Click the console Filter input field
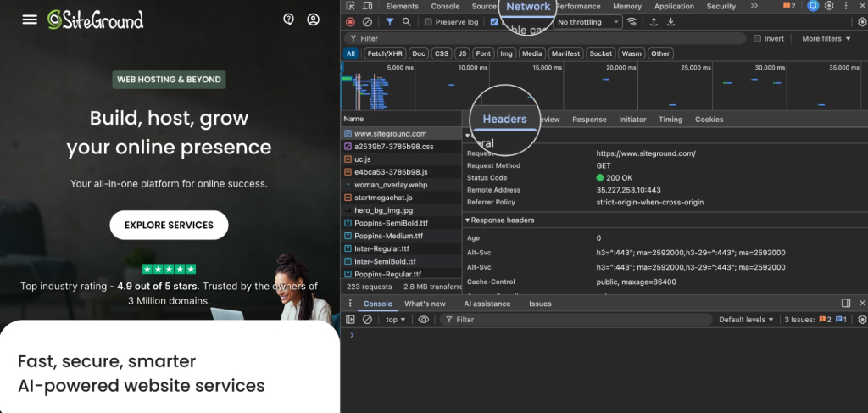The image size is (868, 413). (576, 320)
